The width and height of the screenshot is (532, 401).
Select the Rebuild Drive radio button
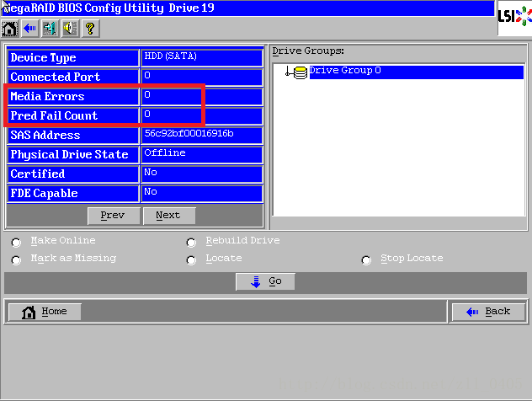191,243
